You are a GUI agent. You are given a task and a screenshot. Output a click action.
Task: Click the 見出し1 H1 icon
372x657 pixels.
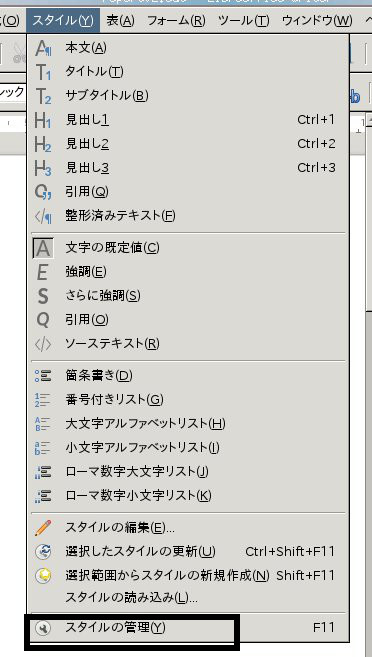(x=43, y=120)
